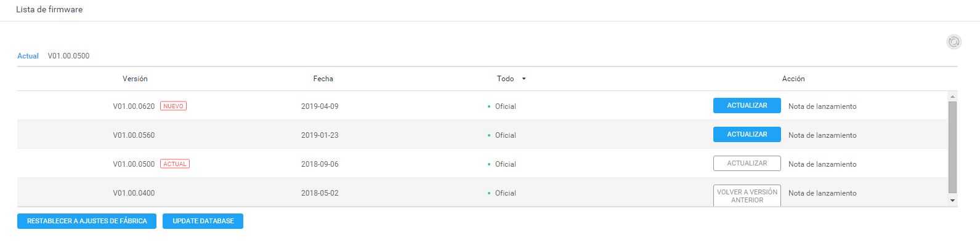
Task: Click Restablecer a ajustes de fábrica
Action: click(87, 221)
